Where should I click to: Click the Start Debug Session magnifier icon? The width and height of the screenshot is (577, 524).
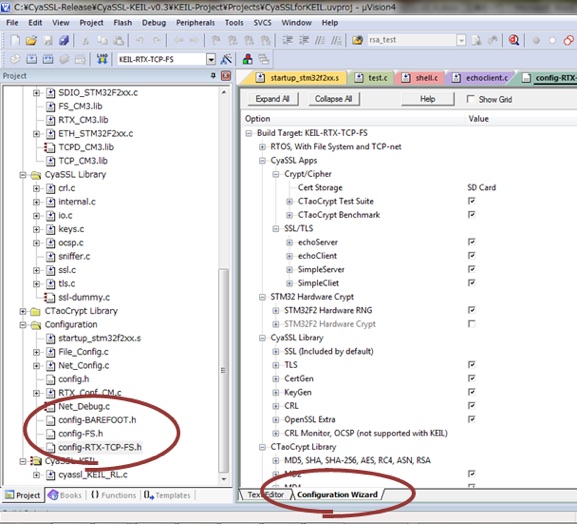(514, 40)
